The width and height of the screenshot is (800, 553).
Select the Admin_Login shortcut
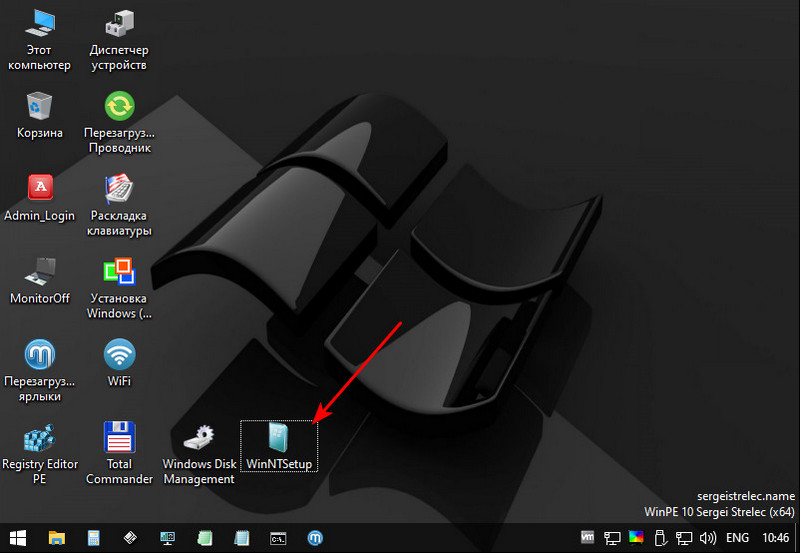coord(40,198)
